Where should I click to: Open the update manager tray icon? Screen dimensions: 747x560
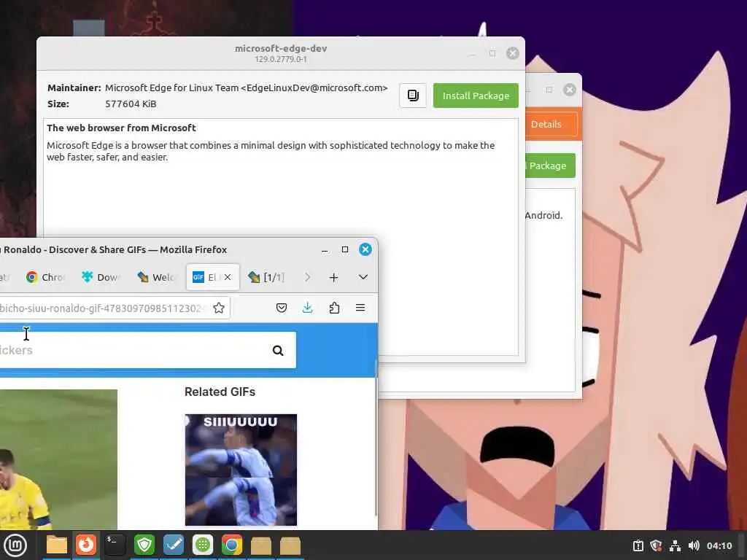click(x=638, y=545)
